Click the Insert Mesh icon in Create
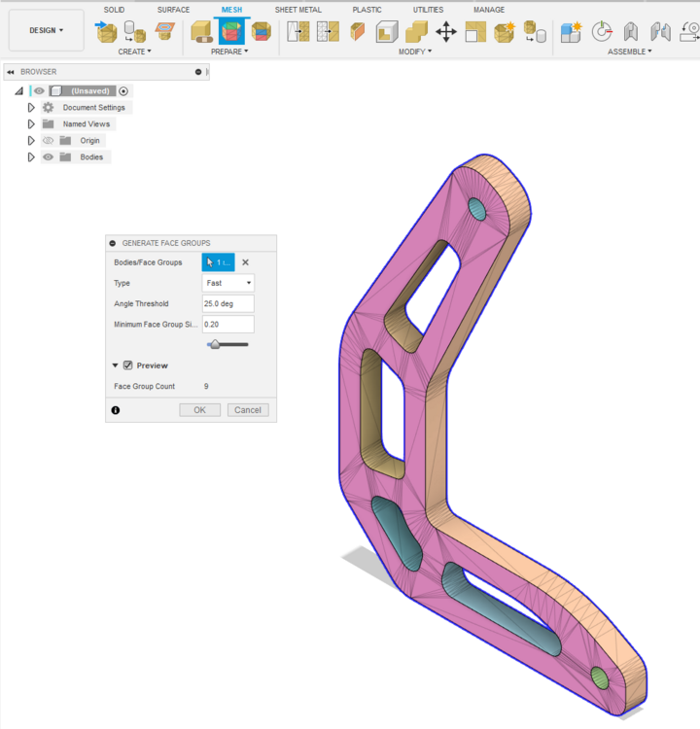 coord(106,32)
